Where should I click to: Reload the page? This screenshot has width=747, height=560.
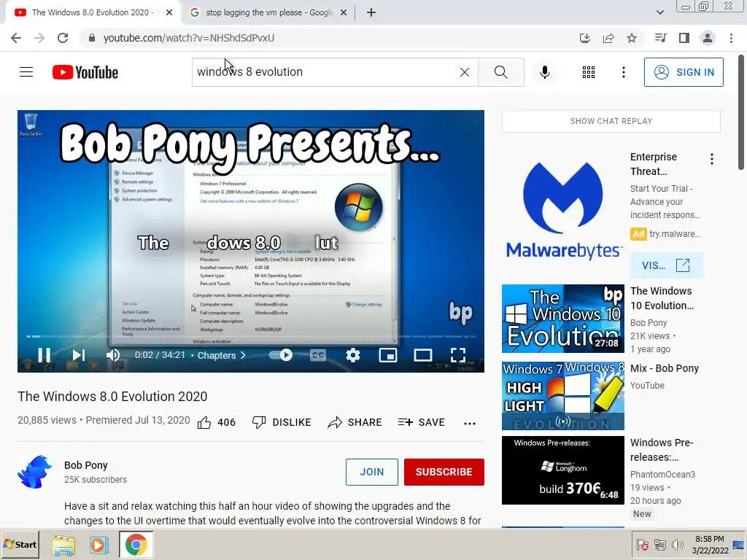tap(63, 38)
